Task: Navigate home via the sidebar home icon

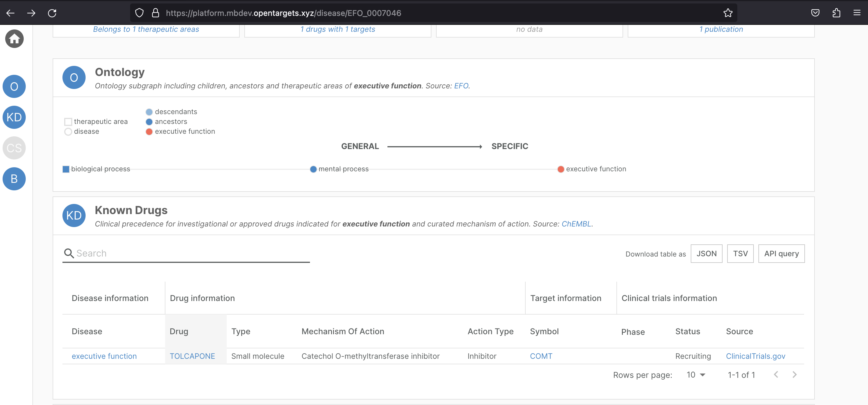Action: click(14, 39)
